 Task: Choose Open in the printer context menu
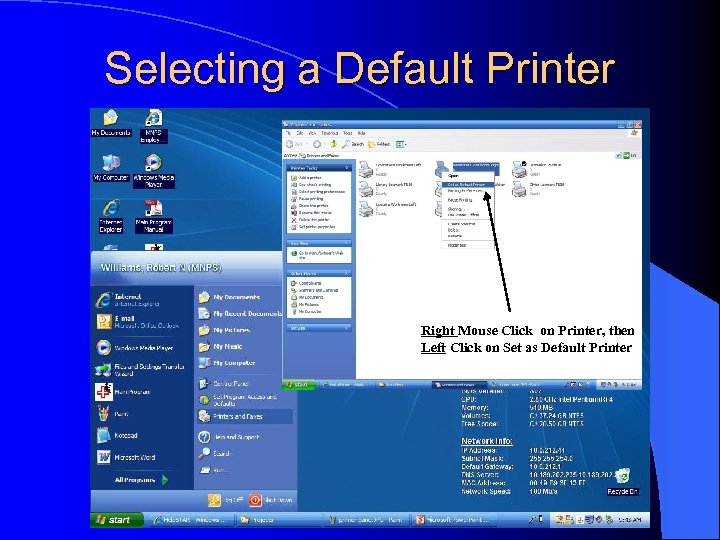pyautogui.click(x=468, y=175)
